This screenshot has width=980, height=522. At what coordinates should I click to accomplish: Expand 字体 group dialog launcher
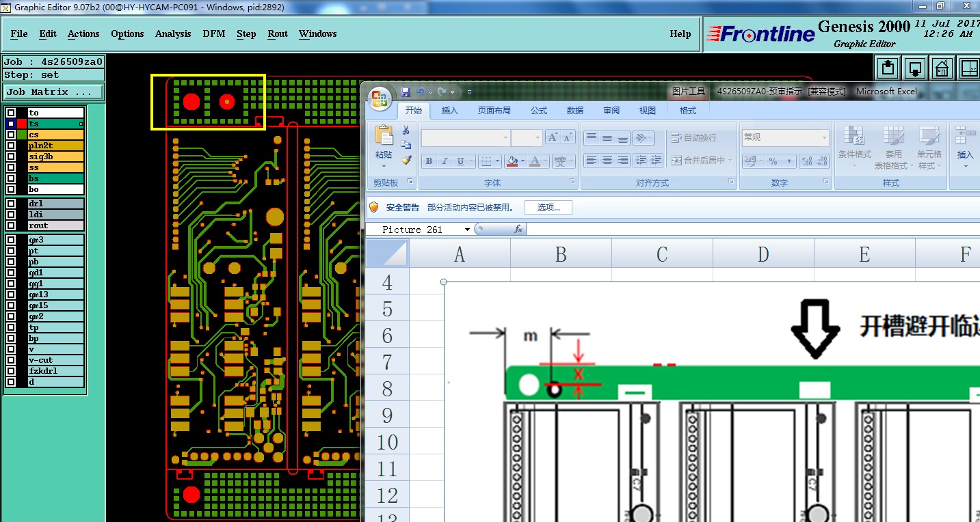[x=573, y=182]
